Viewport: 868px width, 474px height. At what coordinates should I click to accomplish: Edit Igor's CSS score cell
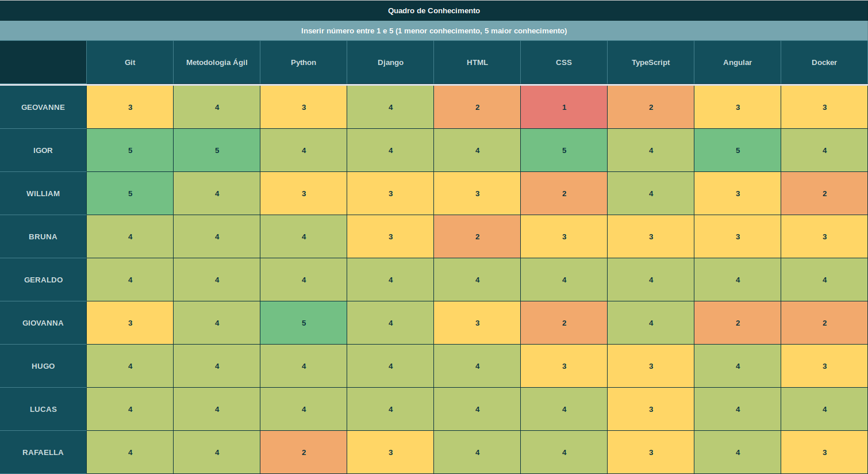click(x=564, y=150)
